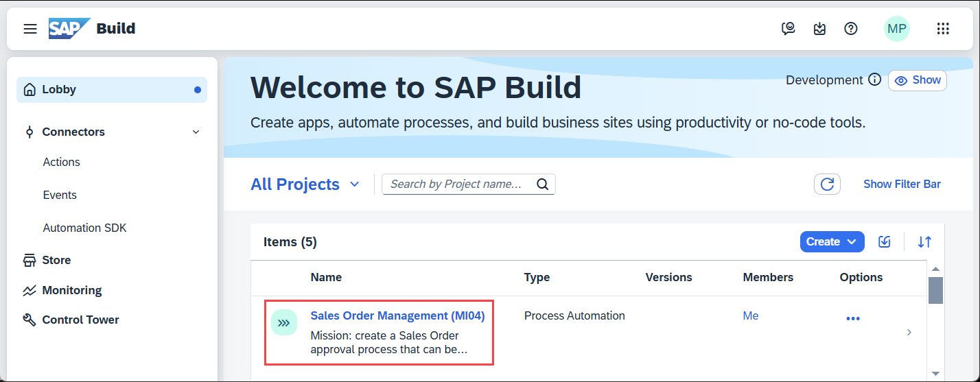The height and width of the screenshot is (382, 980).
Task: Click the Lobby home icon
Action: 29,89
